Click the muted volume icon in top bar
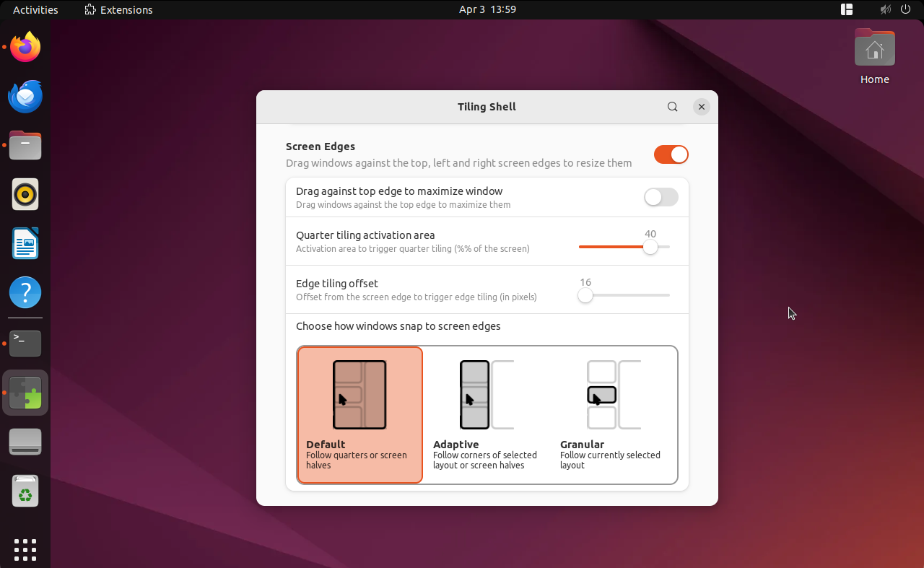Screen dimensions: 924x568 [886, 9]
